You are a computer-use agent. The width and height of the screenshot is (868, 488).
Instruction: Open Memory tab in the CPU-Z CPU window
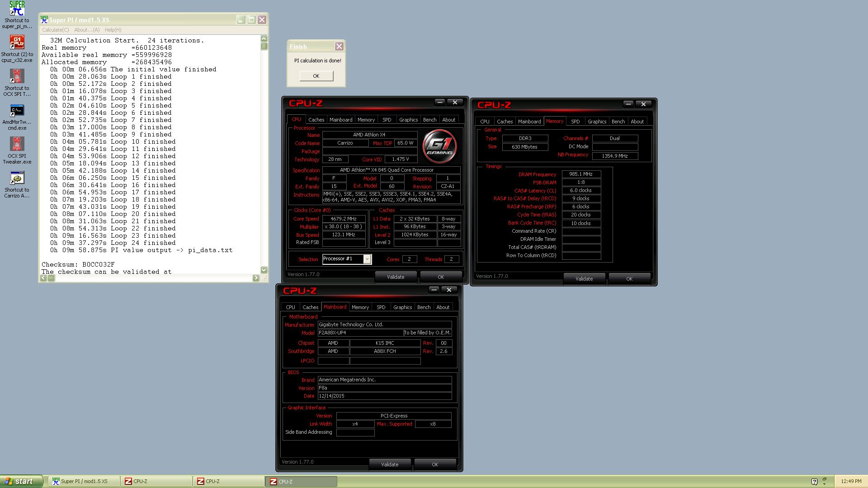tap(366, 120)
